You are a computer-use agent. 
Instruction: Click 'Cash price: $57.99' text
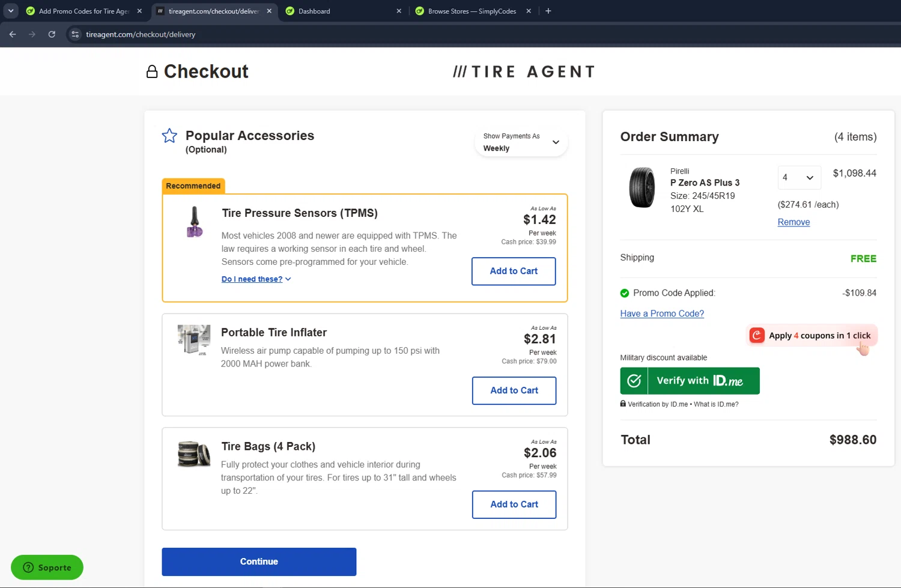tap(529, 475)
